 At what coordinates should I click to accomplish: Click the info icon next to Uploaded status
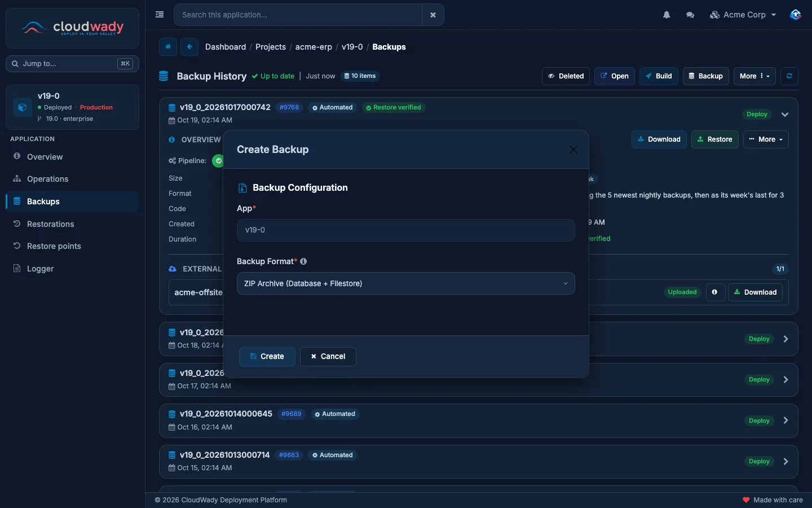coord(715,292)
